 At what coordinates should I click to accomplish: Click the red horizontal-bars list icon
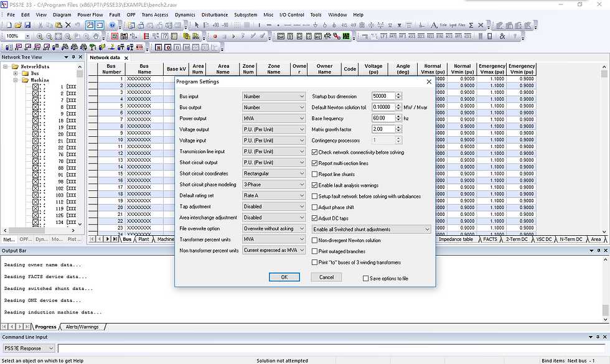tap(146, 37)
